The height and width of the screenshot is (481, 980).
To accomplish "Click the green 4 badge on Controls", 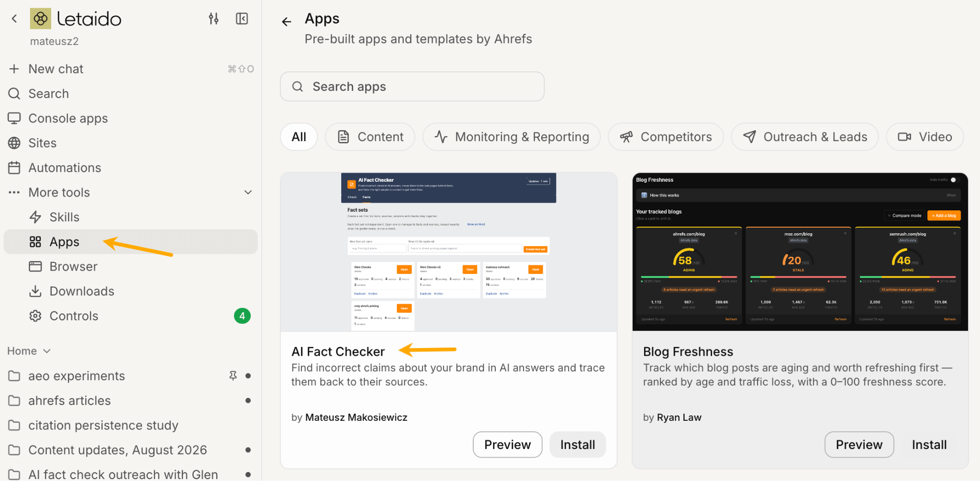I will (242, 316).
